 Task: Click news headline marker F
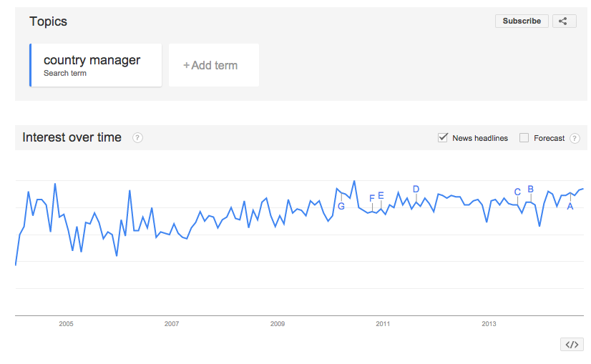(x=372, y=198)
